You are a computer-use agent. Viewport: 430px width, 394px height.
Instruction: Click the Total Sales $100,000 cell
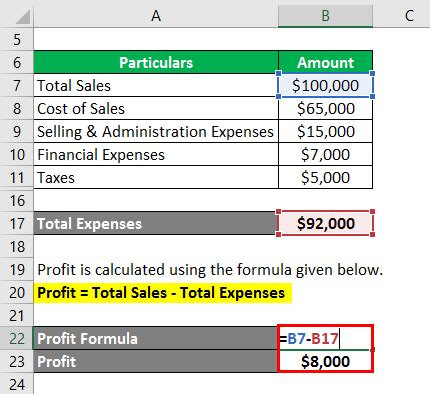(x=325, y=85)
